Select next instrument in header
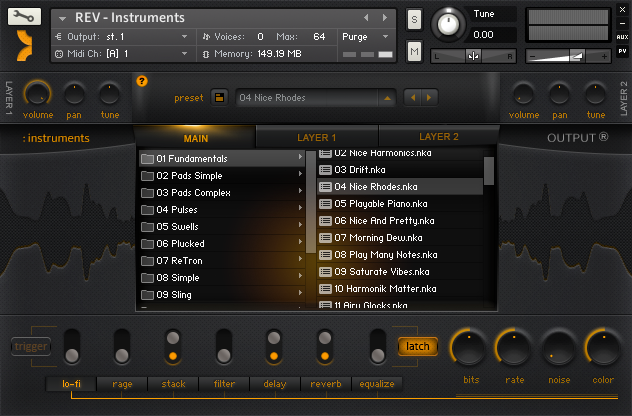This screenshot has height=416, width=632. [385, 17]
